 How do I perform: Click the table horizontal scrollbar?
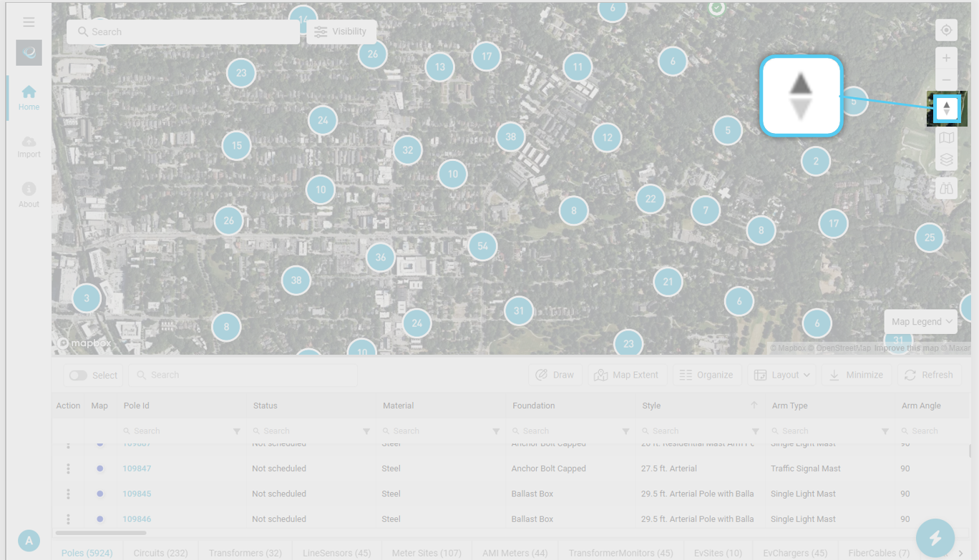pos(101,533)
